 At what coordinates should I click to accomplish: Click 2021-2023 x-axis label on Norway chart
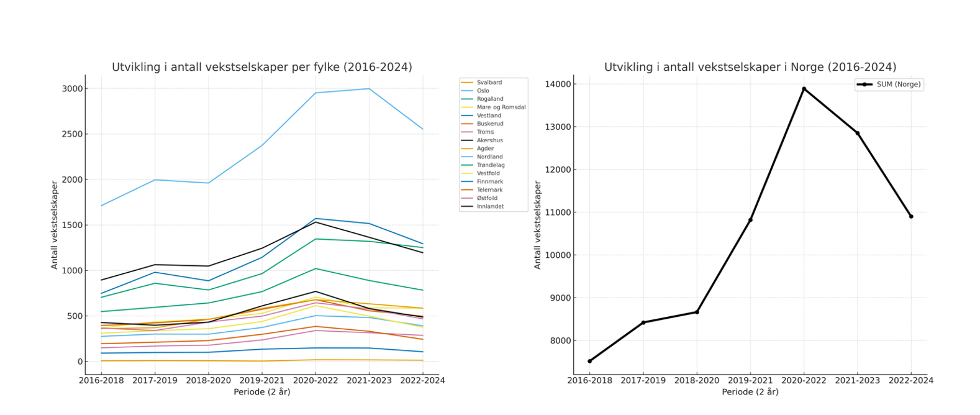pos(857,380)
